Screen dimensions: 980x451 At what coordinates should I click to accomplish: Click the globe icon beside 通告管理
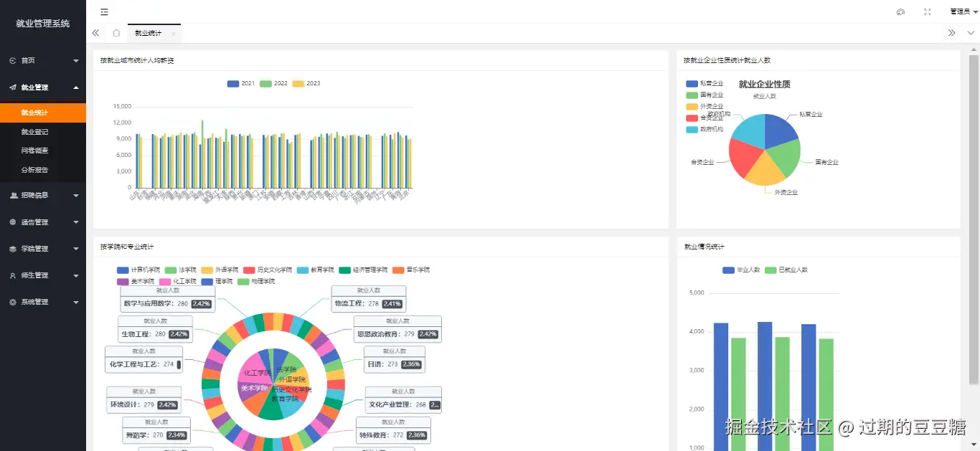tap(13, 222)
